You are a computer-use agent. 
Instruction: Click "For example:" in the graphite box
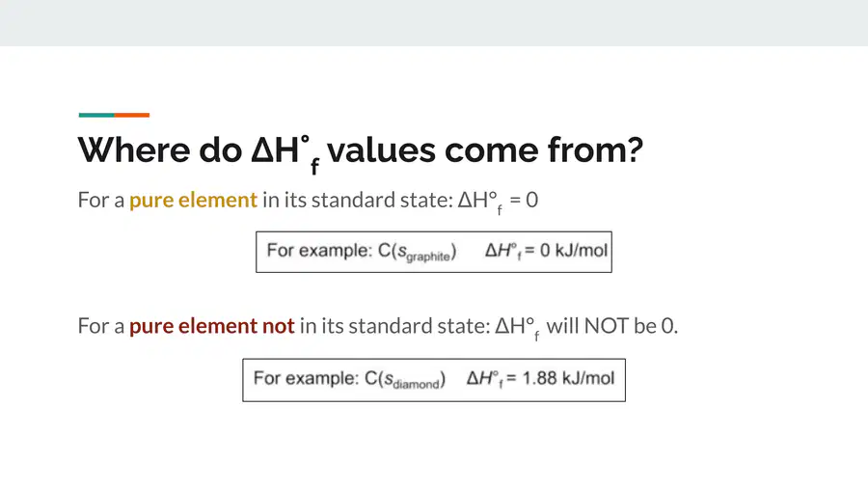[319, 251]
